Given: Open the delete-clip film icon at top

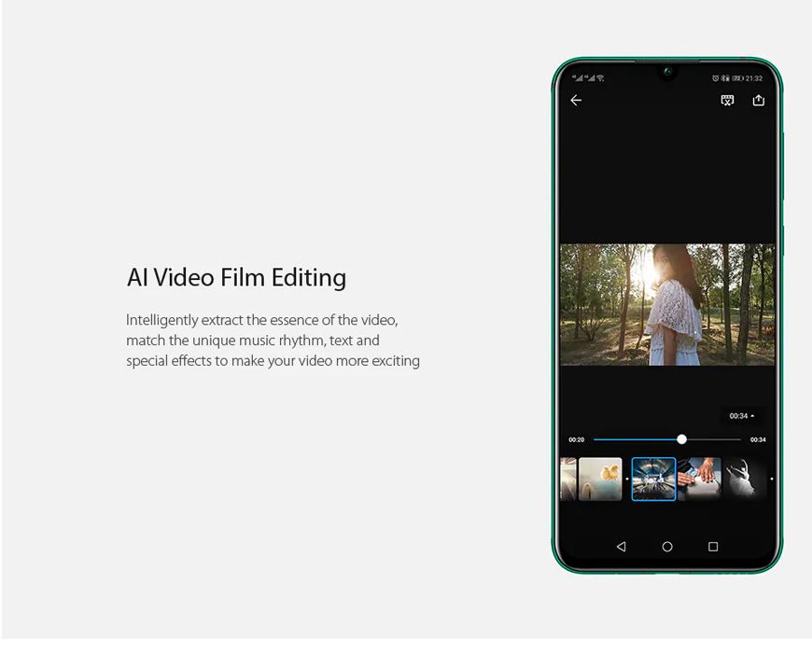Looking at the screenshot, I should tap(727, 100).
